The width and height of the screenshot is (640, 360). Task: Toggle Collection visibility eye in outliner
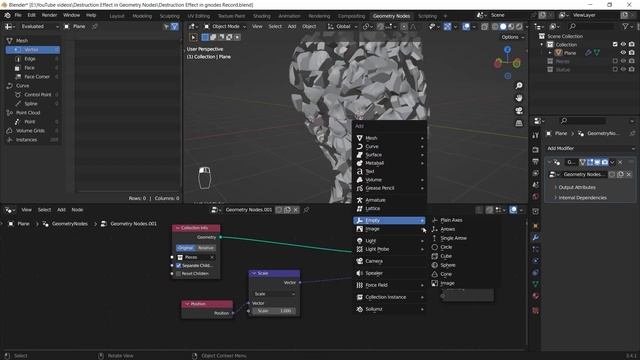point(623,44)
